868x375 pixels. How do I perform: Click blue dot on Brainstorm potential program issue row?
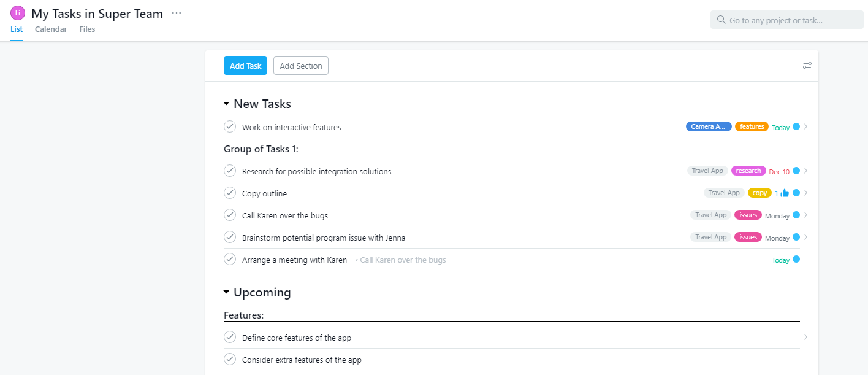point(796,237)
